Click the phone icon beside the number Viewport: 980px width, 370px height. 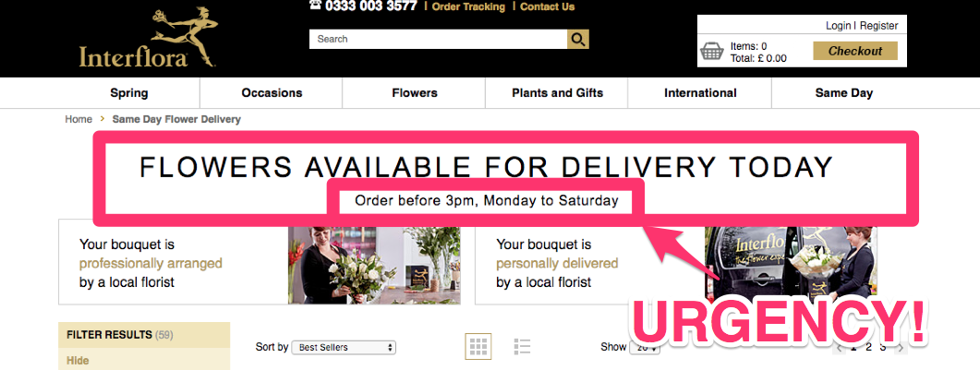pyautogui.click(x=315, y=6)
